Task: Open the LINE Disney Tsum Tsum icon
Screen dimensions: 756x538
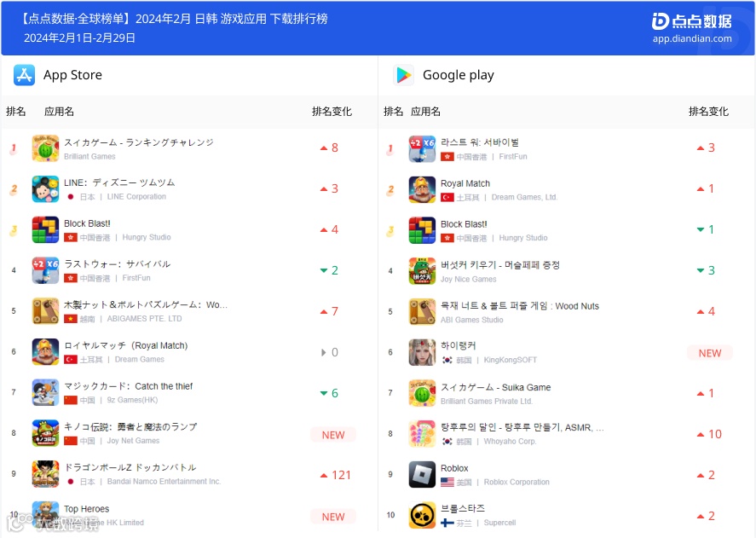Action: click(45, 188)
